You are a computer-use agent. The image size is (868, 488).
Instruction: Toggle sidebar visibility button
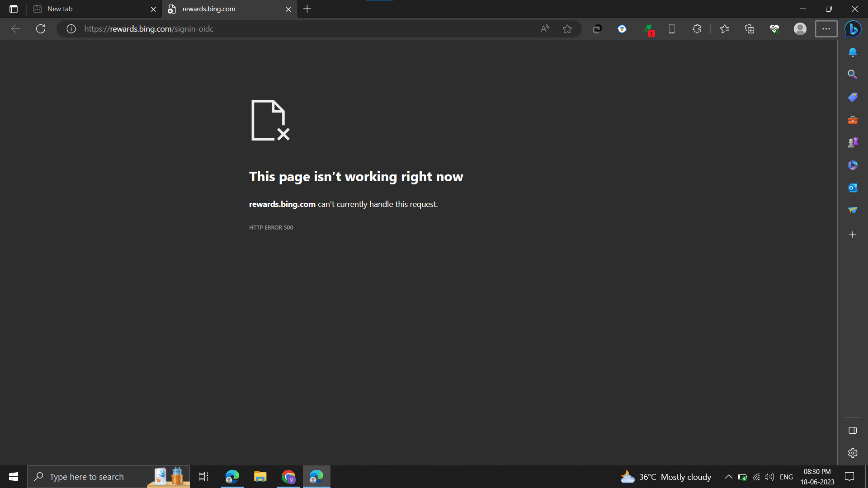point(853,431)
